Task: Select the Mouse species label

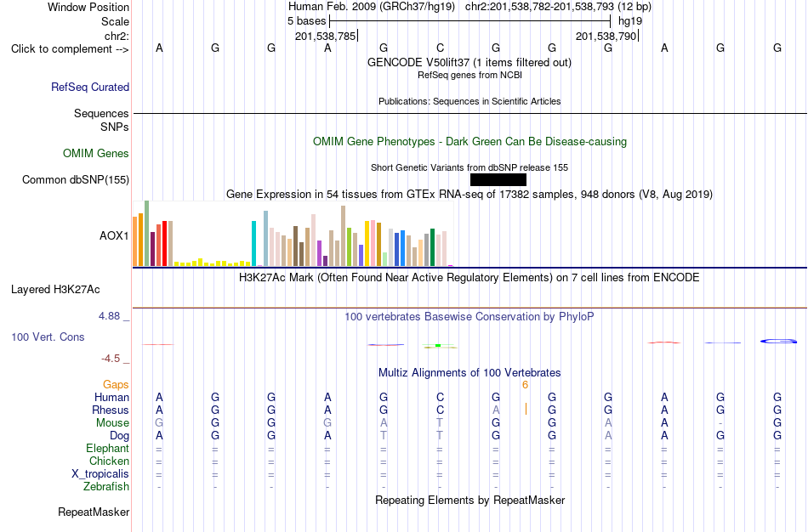Action: (112, 423)
